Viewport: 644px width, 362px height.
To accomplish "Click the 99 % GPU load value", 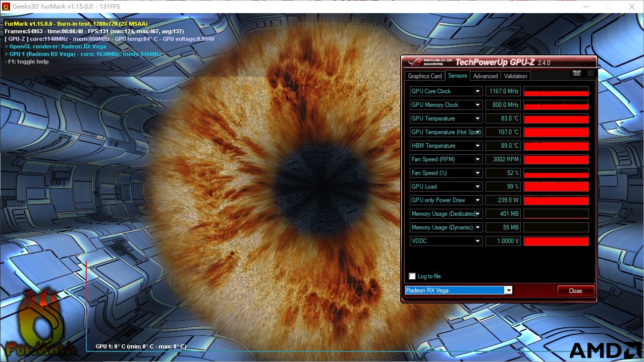I will 503,187.
